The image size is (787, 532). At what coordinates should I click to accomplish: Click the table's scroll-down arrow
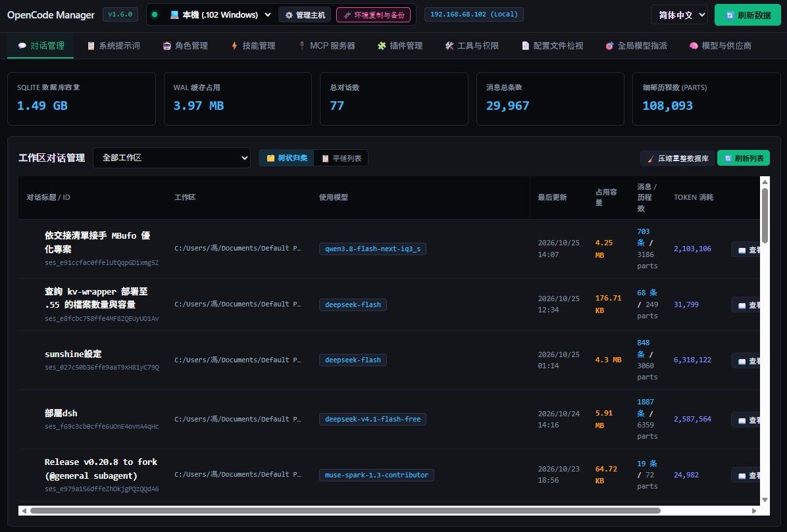[x=765, y=499]
